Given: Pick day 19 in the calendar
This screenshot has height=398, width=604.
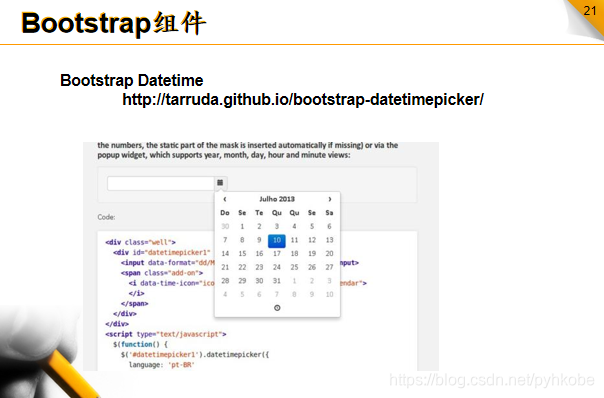Looking at the screenshot, I should pyautogui.click(x=312, y=254).
